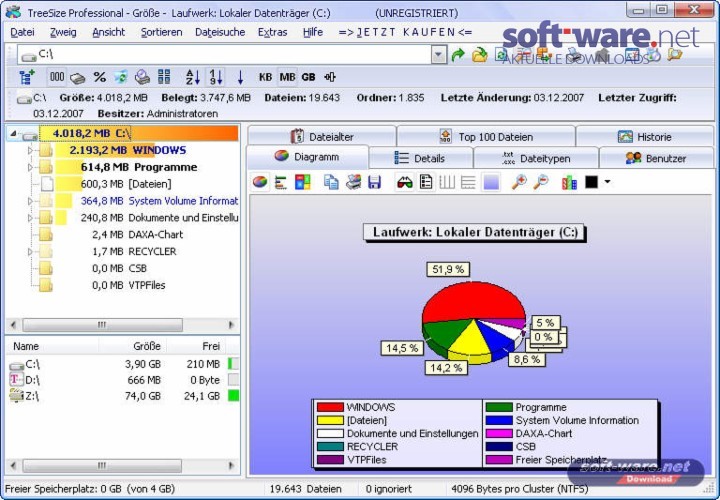The height and width of the screenshot is (500, 720).
Task: Open the Dateisuche menu
Action: 220,32
